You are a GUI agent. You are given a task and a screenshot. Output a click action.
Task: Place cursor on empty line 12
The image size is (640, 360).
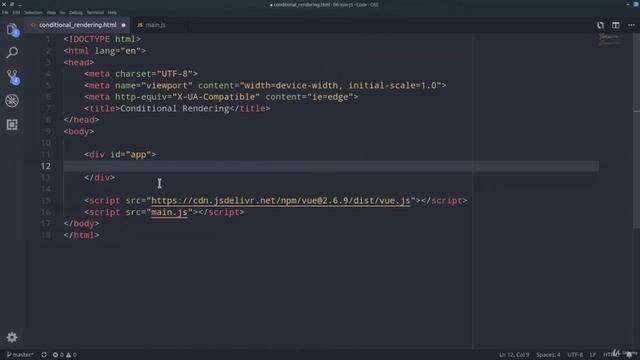[x=331, y=166]
